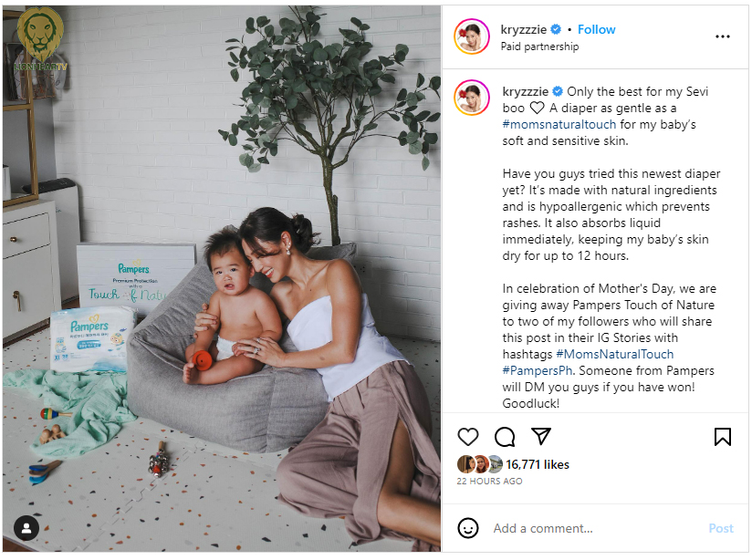Open the #momsnaturaltouch hashtag link
The height and width of the screenshot is (560, 752).
tap(559, 124)
